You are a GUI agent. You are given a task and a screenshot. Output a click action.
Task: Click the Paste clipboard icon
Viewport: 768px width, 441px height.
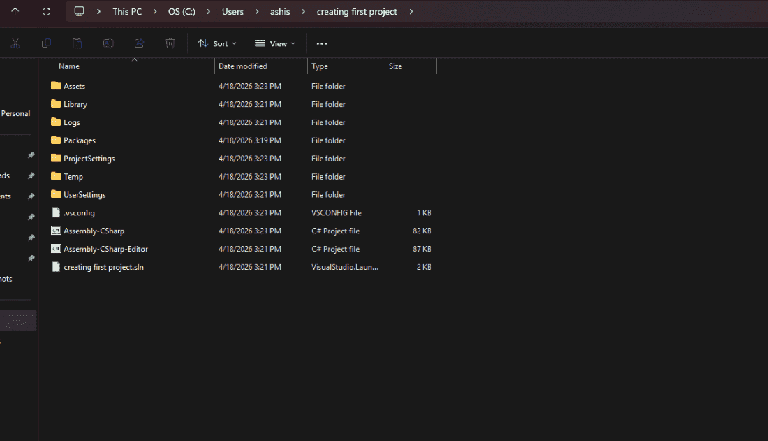[x=77, y=44]
